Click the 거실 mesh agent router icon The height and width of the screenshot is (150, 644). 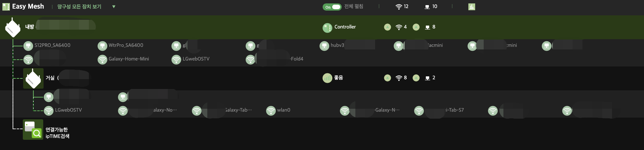(x=33, y=78)
